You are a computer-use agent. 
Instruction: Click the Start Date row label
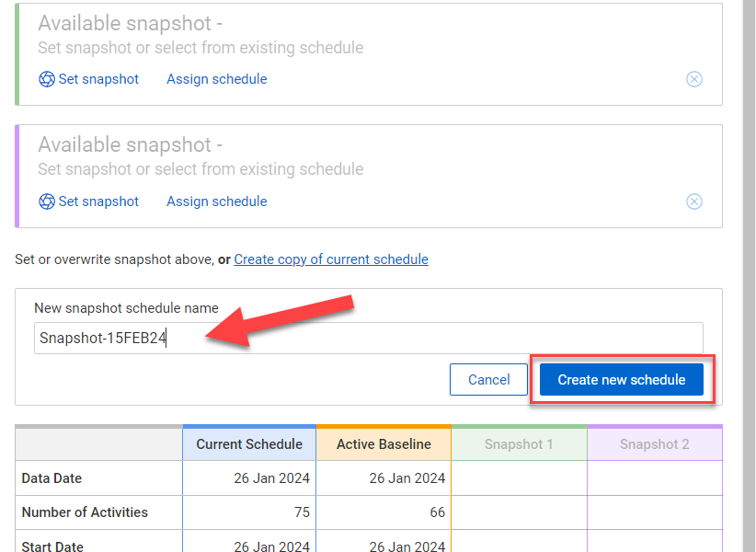52,546
